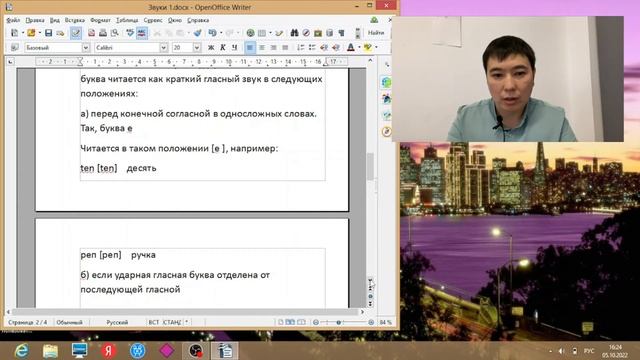This screenshot has height=360, width=640.
Task: Select left text alignment
Action: click(x=250, y=48)
